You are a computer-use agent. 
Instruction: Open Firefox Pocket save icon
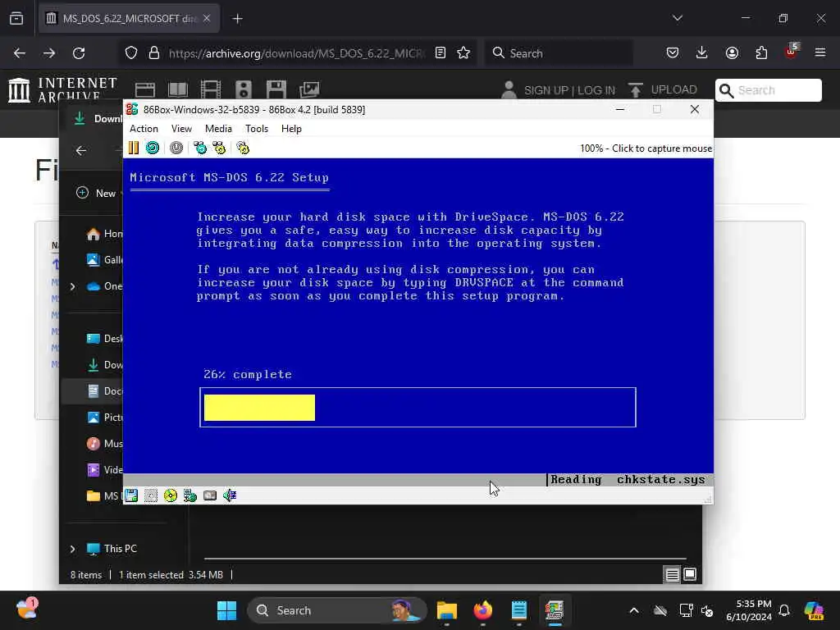tap(673, 53)
